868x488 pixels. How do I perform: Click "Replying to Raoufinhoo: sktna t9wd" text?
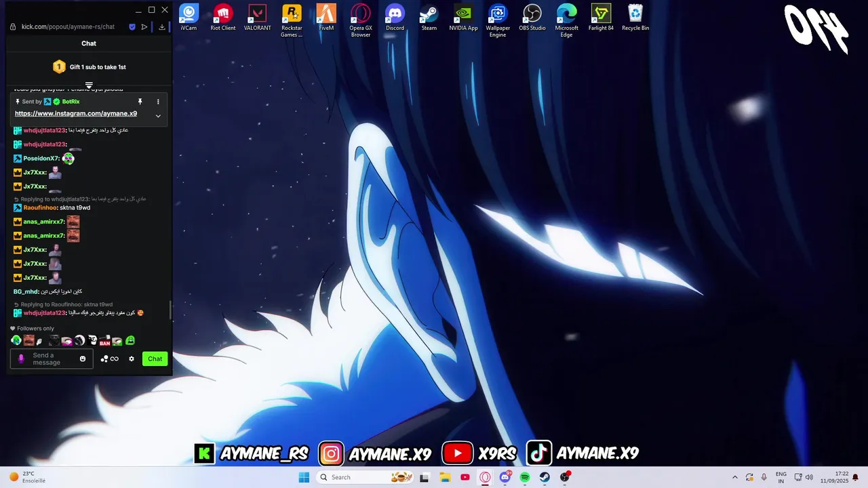[66, 305]
